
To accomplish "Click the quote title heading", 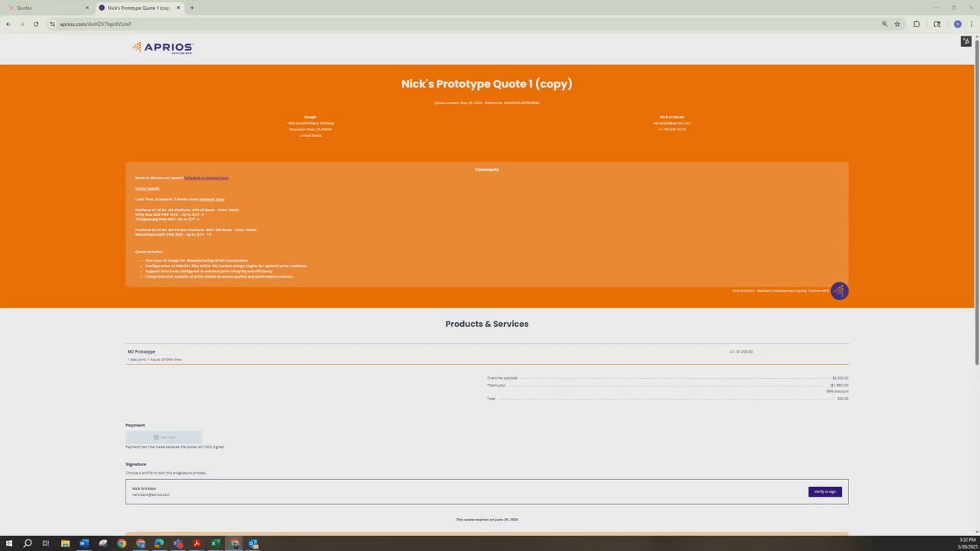I will (487, 83).
